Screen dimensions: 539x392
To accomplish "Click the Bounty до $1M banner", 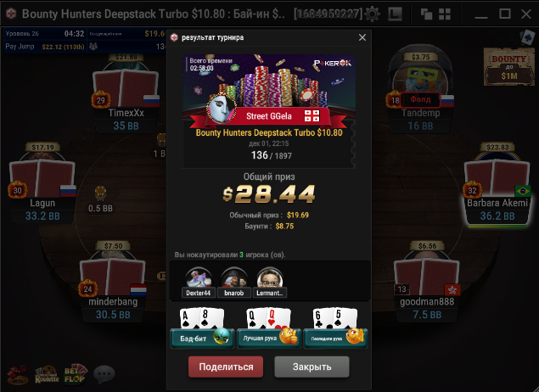I will (x=508, y=67).
